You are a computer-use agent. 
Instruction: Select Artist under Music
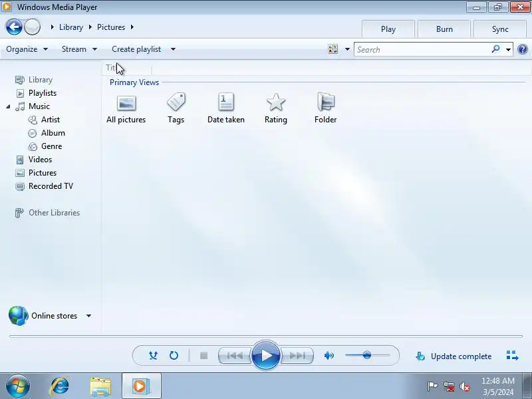[x=51, y=120]
